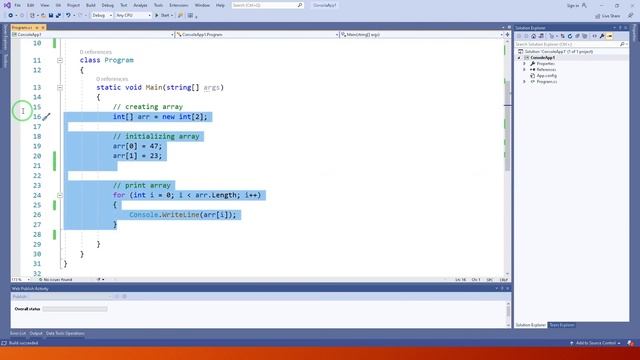Screen dimensions: 640x360
Task: Click the notifications icon in status bar
Action: click(631, 343)
